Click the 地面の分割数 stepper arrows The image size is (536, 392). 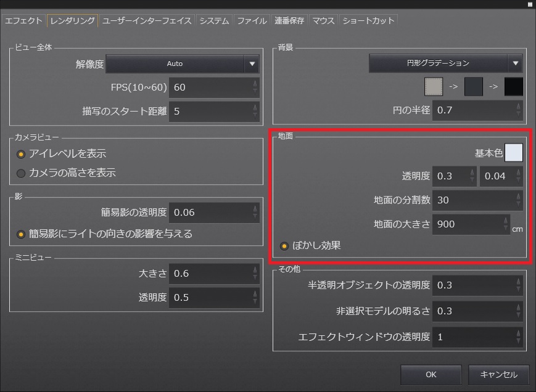coord(518,200)
